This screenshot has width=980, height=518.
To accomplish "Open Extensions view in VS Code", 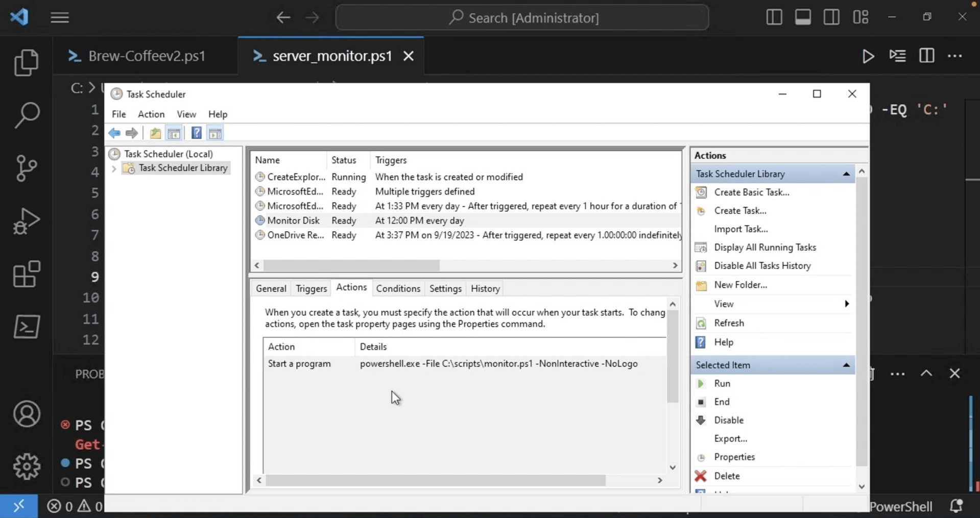I will (27, 274).
